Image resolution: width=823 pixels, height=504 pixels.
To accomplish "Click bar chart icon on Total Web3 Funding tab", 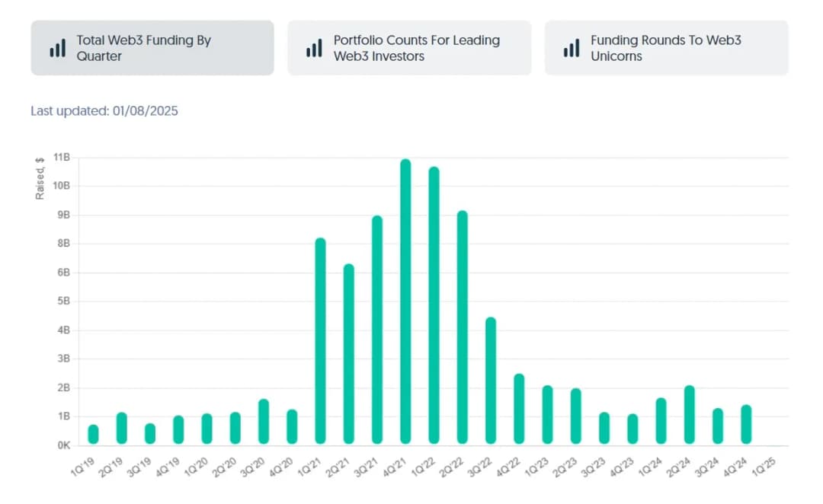I will [x=57, y=48].
